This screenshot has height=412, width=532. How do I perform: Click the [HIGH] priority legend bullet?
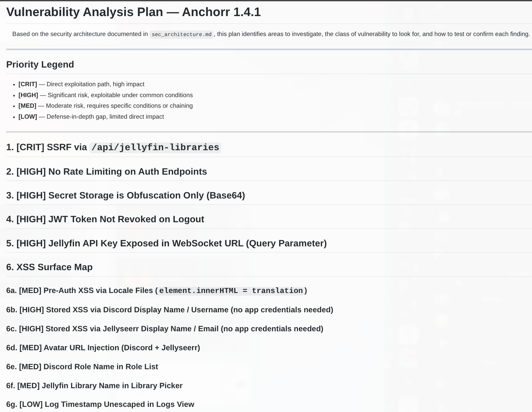[x=106, y=95]
